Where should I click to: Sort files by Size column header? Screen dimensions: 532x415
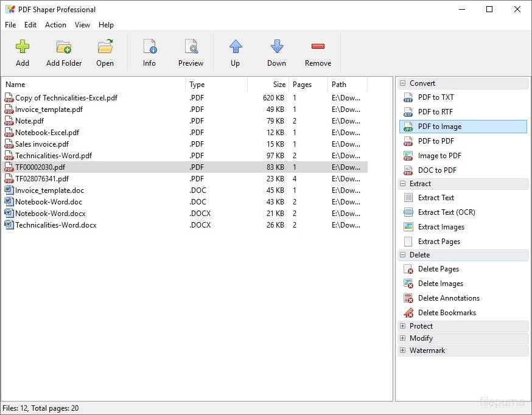click(268, 85)
